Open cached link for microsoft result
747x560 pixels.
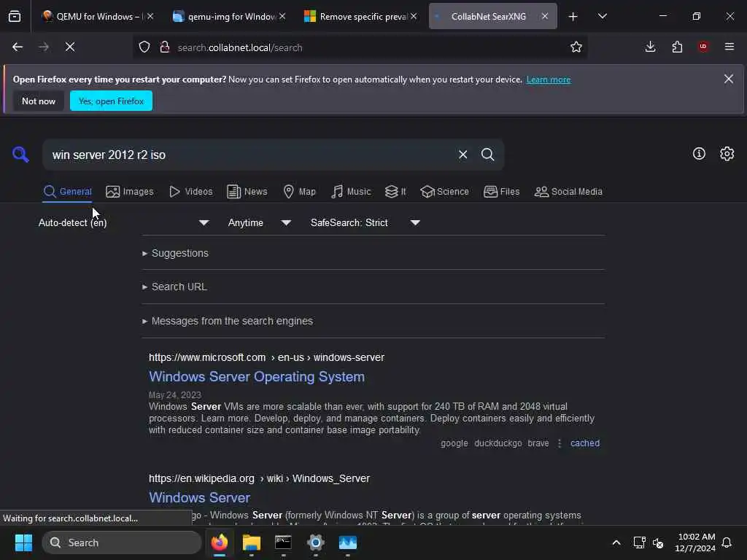click(585, 443)
